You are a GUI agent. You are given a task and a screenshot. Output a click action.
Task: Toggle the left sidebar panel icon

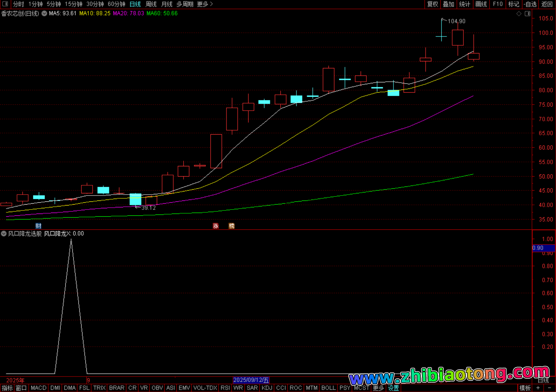[x=5, y=4]
